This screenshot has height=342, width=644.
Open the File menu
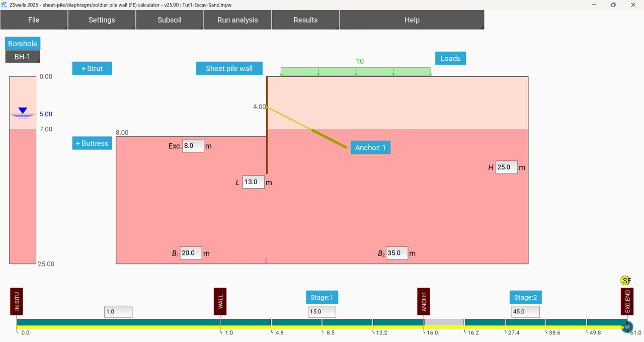(x=34, y=20)
